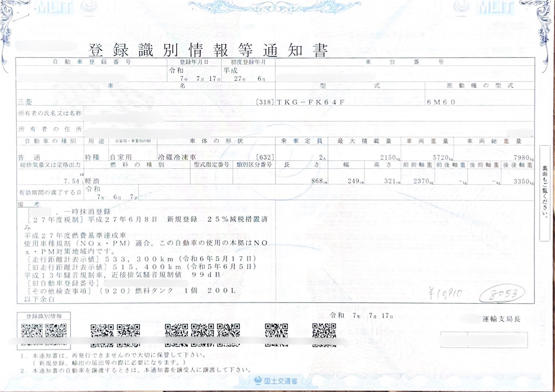
Task: Click the document title 登録識別情報等通知書
Action: click(x=208, y=50)
